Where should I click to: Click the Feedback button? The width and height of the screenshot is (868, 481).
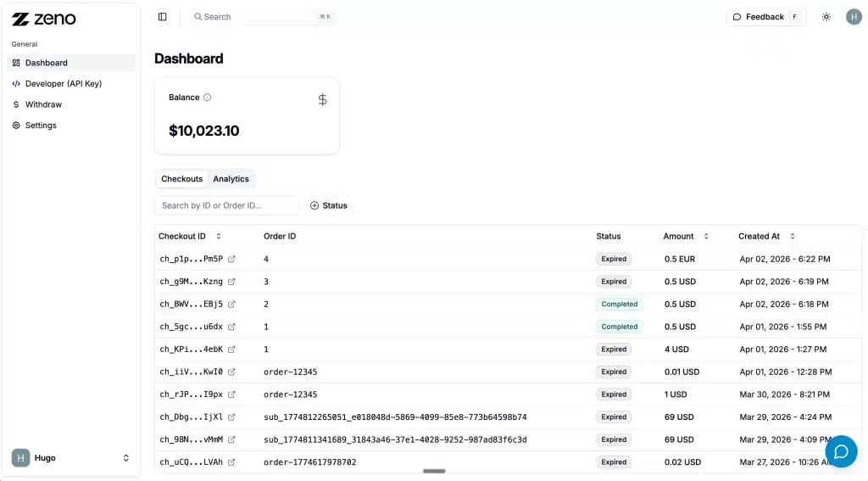[x=765, y=17]
